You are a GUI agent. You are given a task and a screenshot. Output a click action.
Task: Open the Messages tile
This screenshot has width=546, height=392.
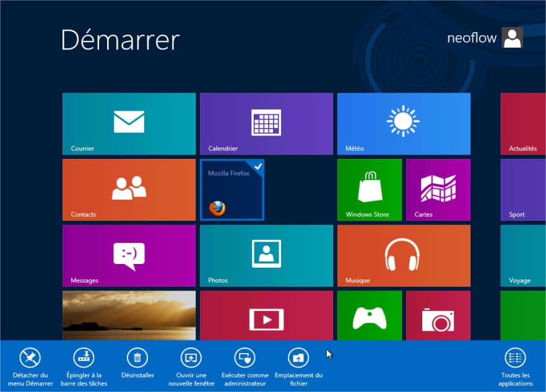point(129,256)
